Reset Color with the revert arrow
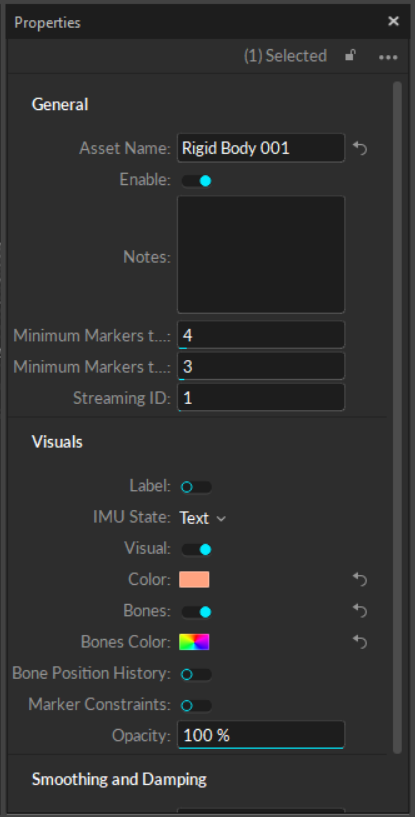Viewport: 415px width, 817px height. click(360, 579)
